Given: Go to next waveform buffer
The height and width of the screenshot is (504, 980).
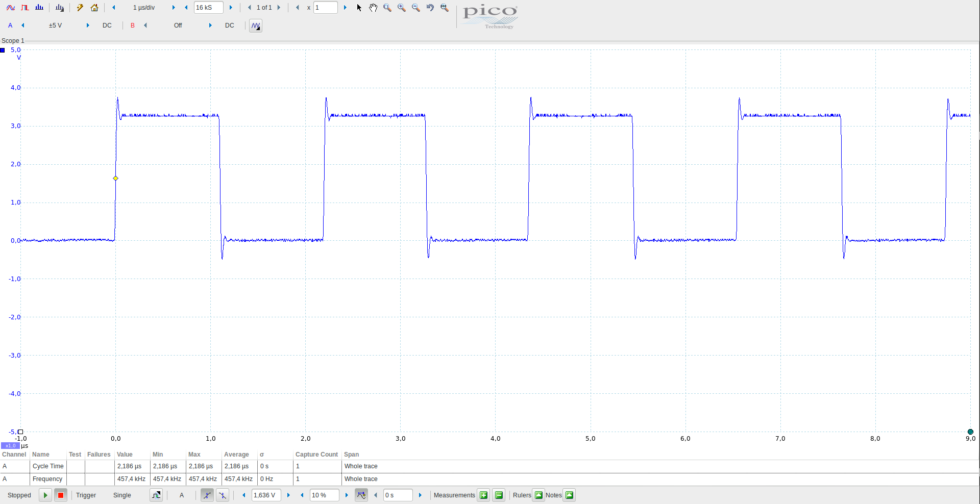Looking at the screenshot, I should pos(279,8).
